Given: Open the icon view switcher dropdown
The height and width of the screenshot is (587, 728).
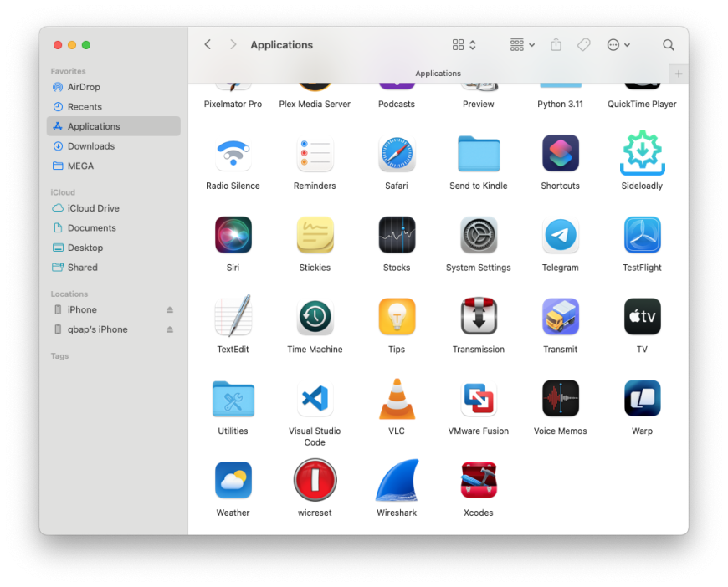Looking at the screenshot, I should click(x=464, y=44).
